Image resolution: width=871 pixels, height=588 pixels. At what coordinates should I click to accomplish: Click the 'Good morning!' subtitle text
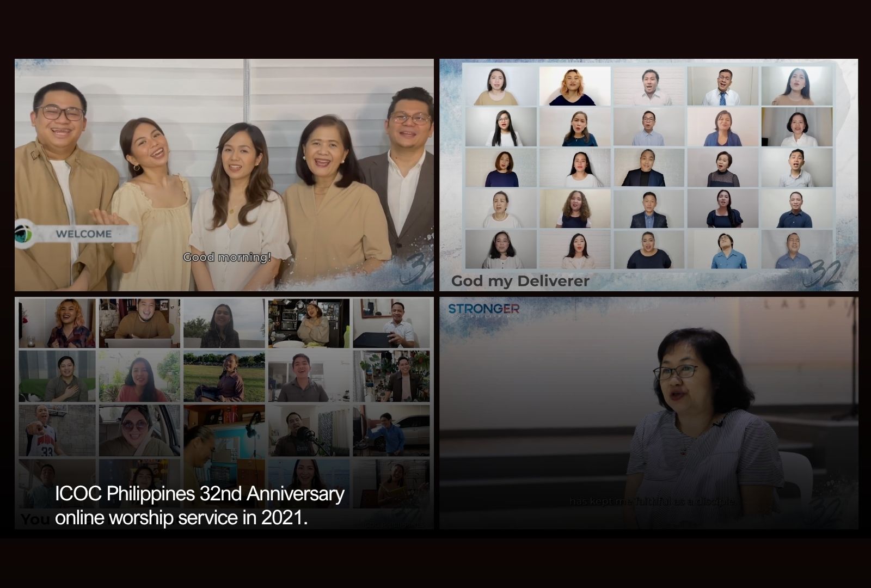click(x=227, y=257)
